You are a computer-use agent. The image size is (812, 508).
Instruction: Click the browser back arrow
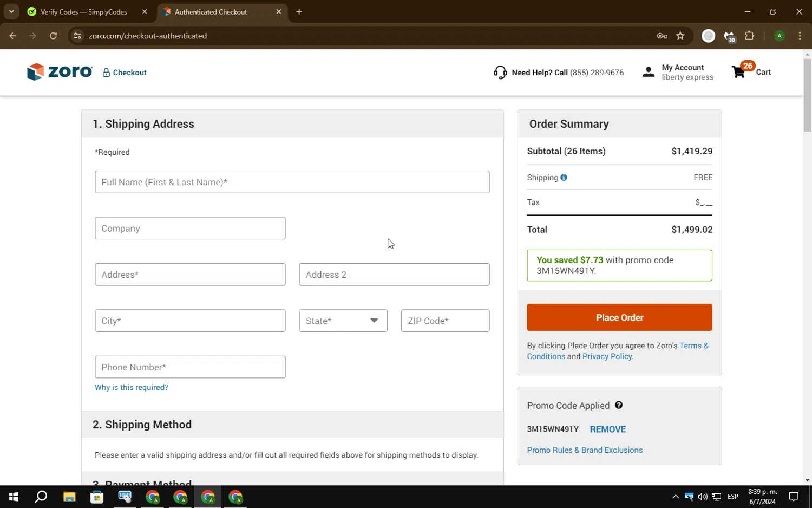(x=13, y=36)
